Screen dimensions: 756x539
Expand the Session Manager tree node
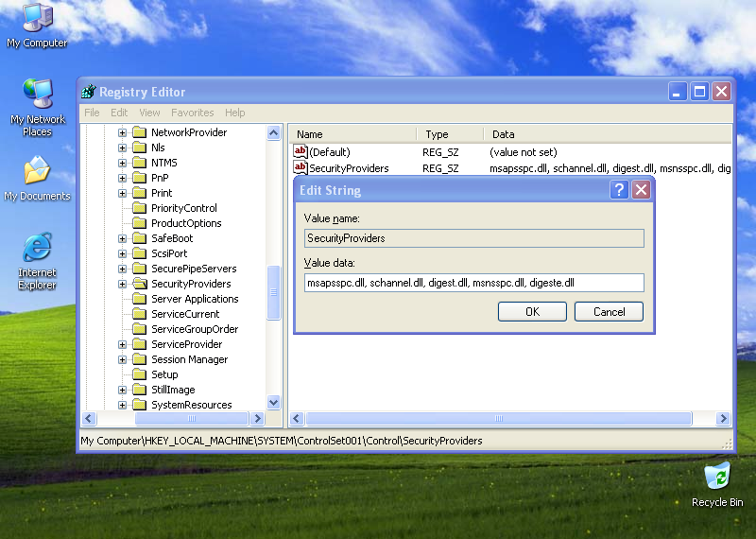[x=123, y=359]
